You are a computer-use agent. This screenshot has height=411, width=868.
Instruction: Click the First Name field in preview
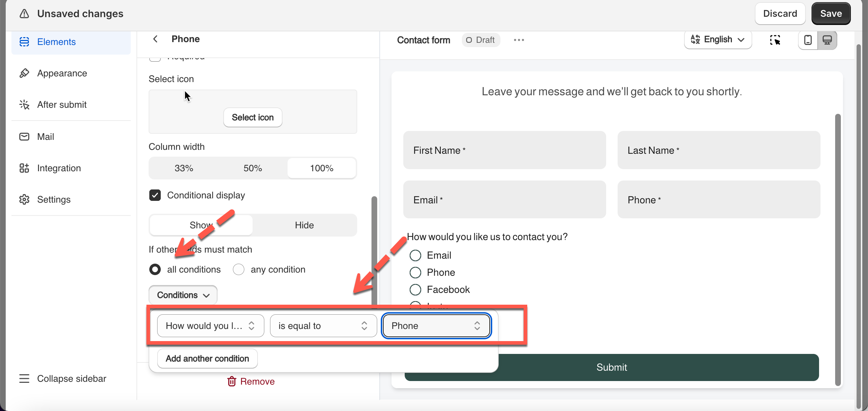(504, 150)
